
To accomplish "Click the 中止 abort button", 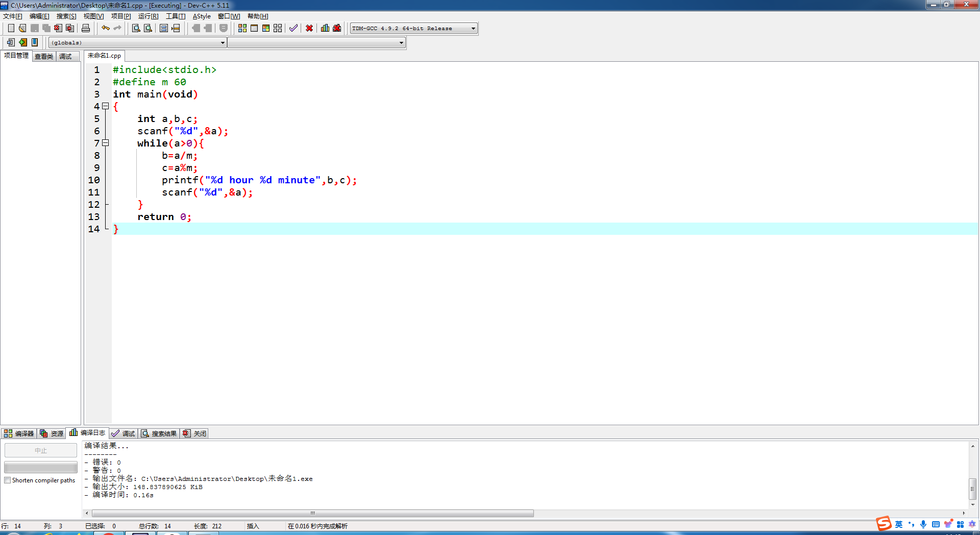I will pyautogui.click(x=41, y=450).
